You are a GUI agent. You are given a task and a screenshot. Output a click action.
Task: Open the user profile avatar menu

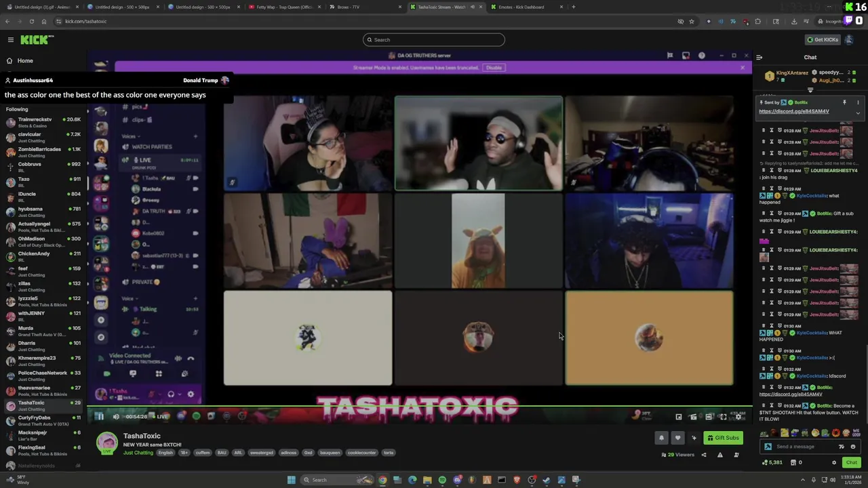pyautogui.click(x=848, y=39)
